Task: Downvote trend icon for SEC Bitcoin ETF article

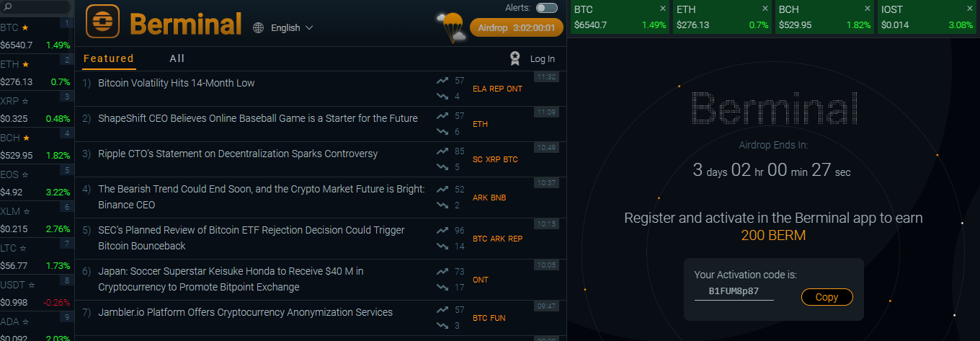Action: (x=442, y=247)
